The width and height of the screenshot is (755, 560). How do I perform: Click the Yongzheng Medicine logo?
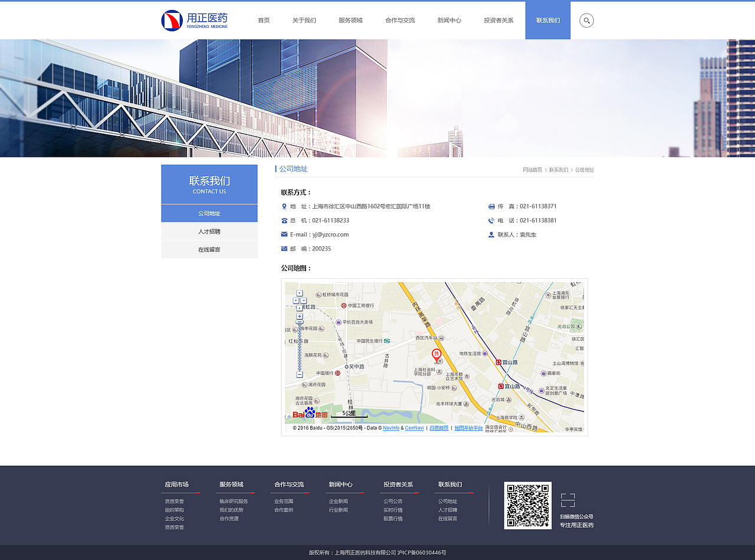click(x=195, y=21)
